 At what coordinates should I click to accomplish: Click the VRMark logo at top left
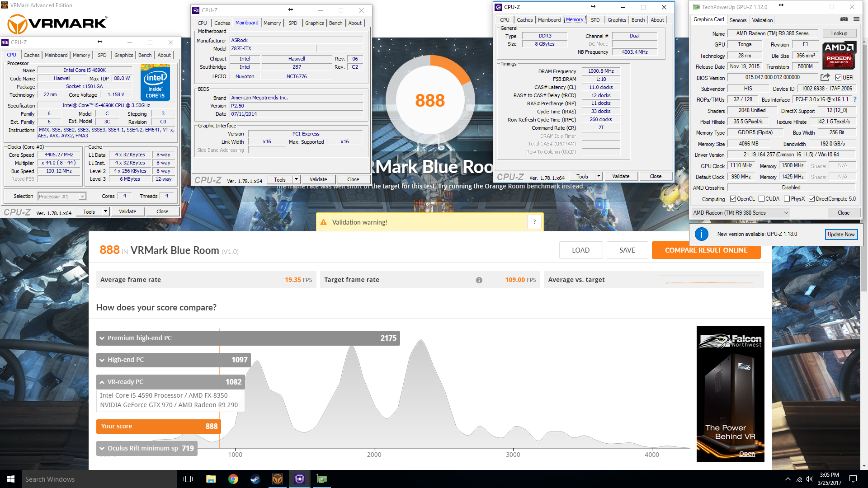(x=57, y=23)
